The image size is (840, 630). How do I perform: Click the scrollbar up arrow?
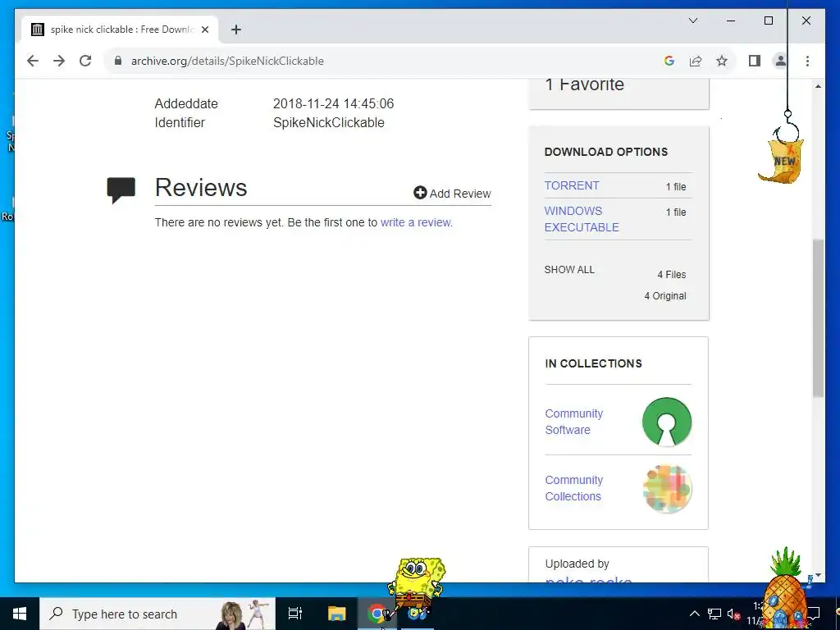[818, 86]
